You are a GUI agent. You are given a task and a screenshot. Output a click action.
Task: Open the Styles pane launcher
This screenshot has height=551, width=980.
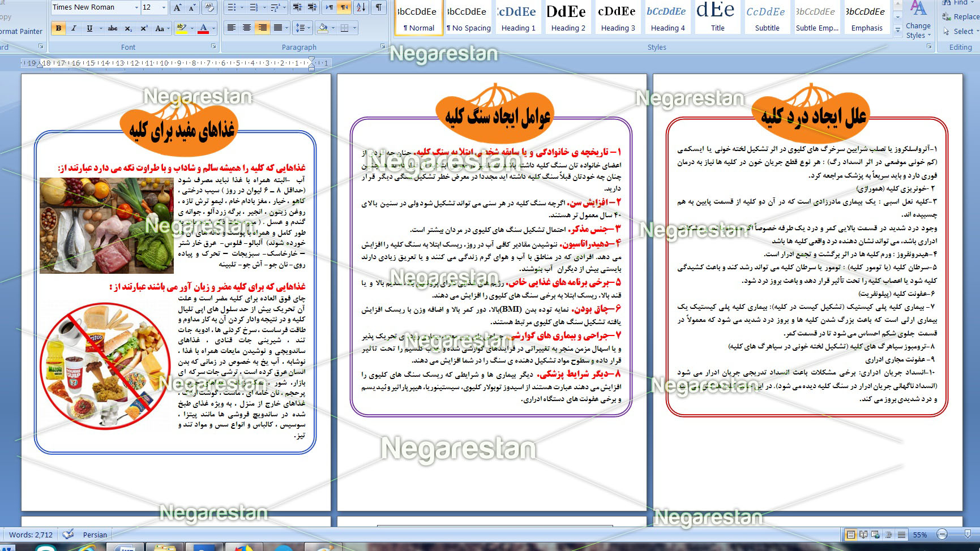[x=929, y=46]
